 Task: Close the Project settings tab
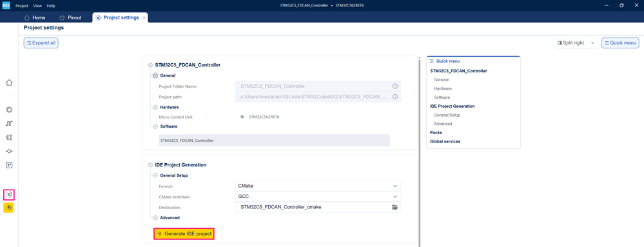tap(144, 17)
